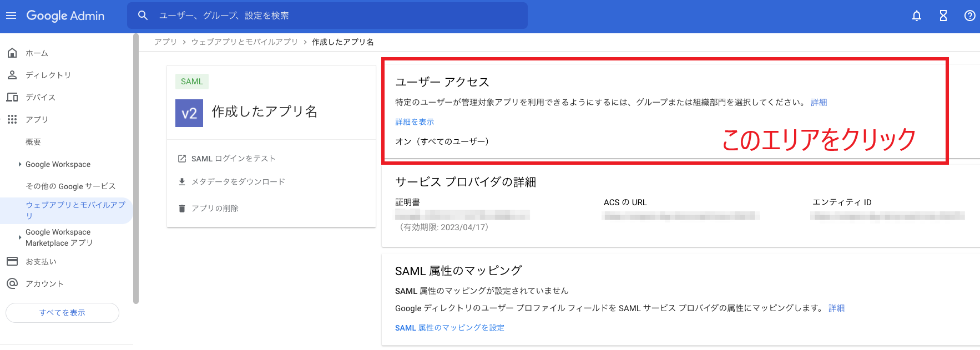Image resolution: width=980 pixels, height=350 pixels.
Task: Select その他の Google サービス
Action: pyautogui.click(x=70, y=186)
